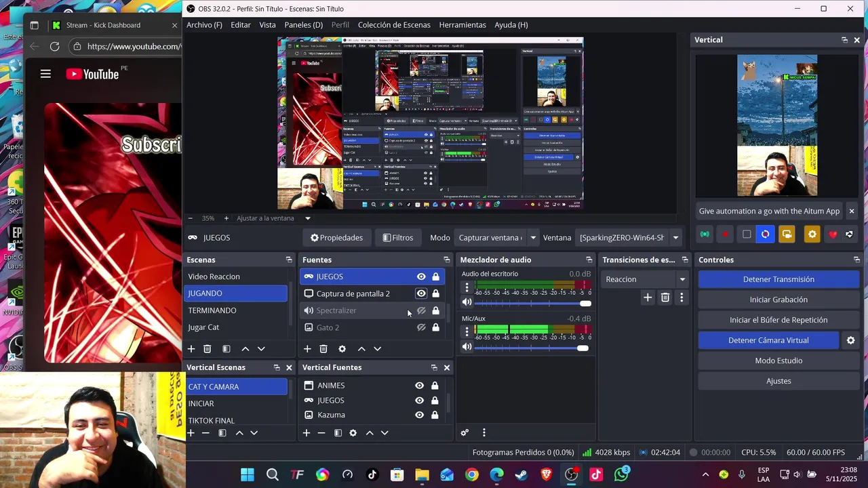Remove selected source with Fuentes trash icon
Screen dimensions: 868x488
[323, 349]
